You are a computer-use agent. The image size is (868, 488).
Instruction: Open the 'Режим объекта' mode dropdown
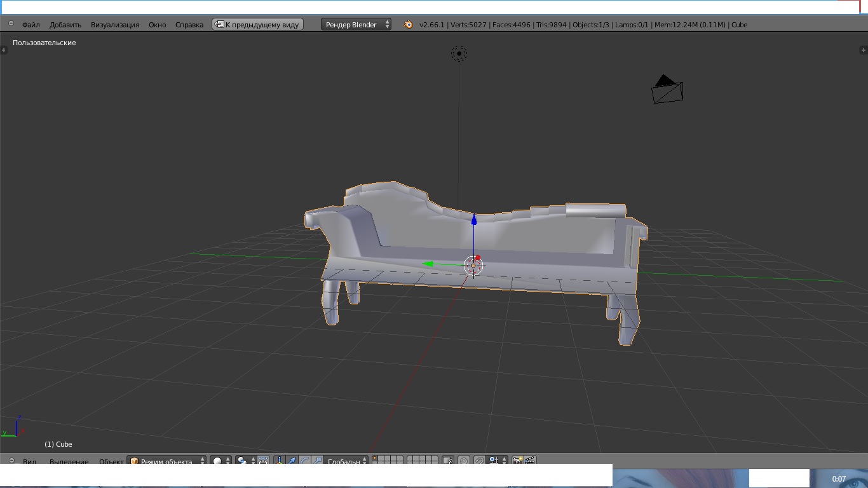tap(168, 461)
